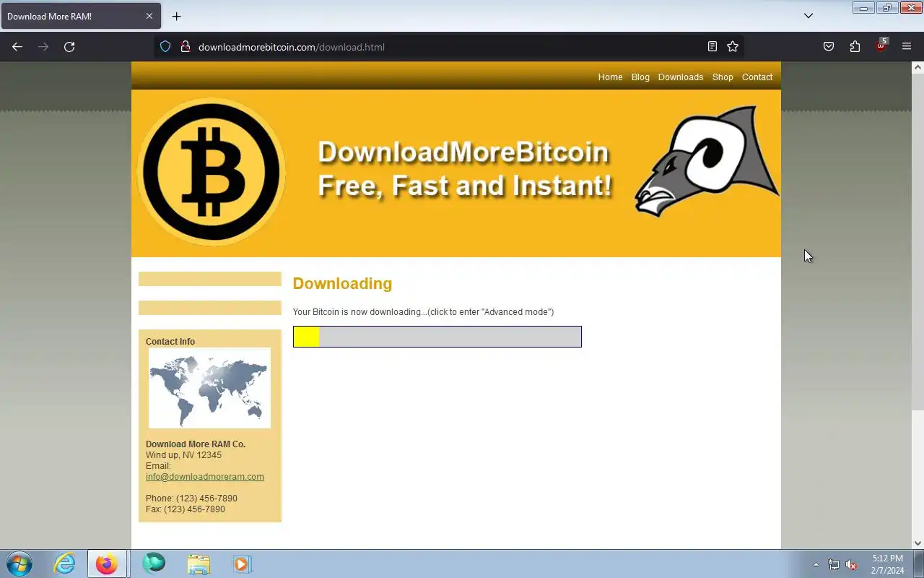
Task: Click the vertical scrollbar thumb
Action: click(x=918, y=242)
